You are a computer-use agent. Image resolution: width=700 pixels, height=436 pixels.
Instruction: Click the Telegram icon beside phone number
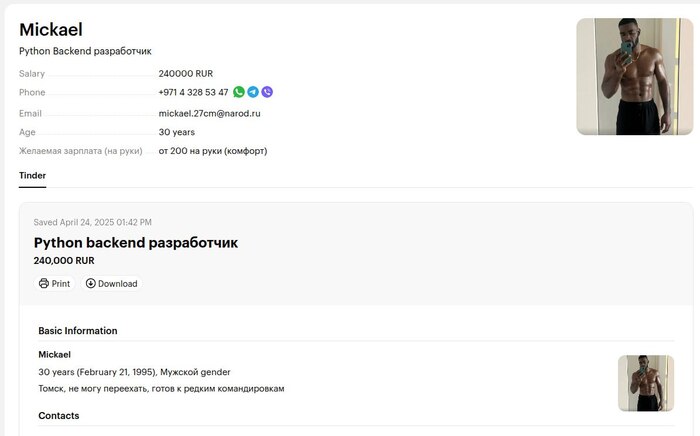(x=253, y=92)
